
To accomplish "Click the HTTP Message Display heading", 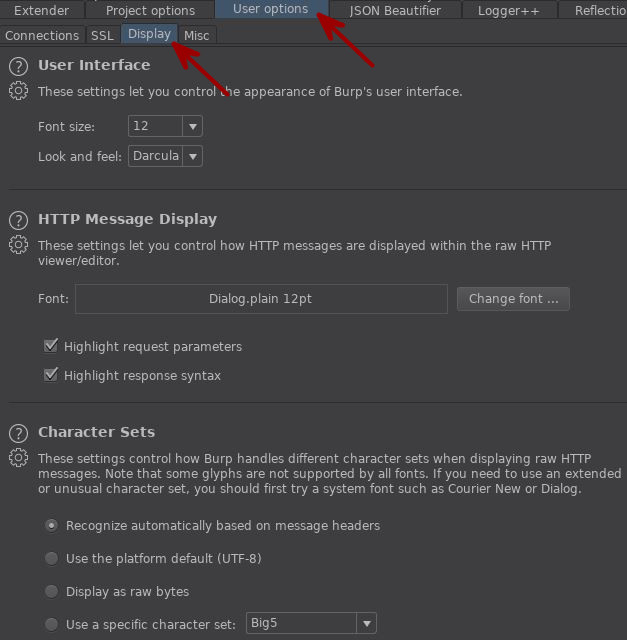I will click(x=127, y=219).
